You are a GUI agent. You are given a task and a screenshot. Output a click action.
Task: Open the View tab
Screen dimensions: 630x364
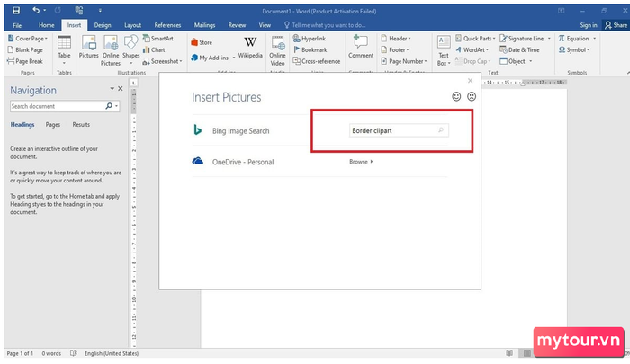(x=265, y=25)
